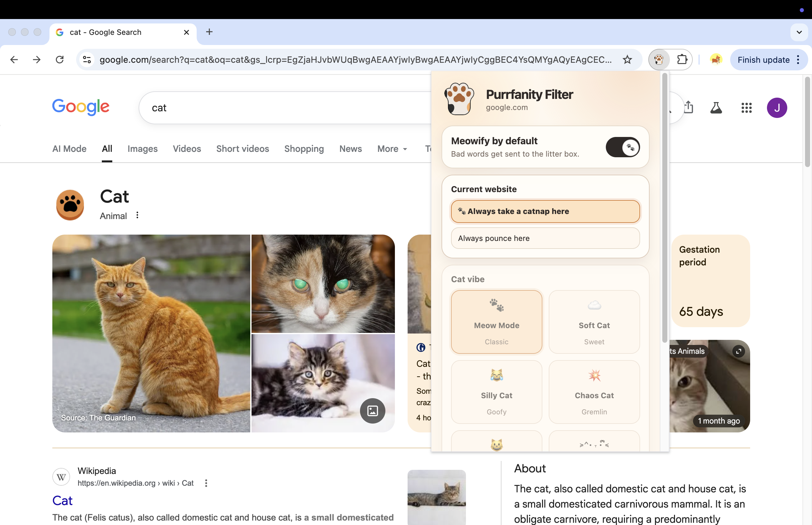This screenshot has height=525, width=812.
Task: Choose Meow Mode Classic vibe
Action: 496,322
